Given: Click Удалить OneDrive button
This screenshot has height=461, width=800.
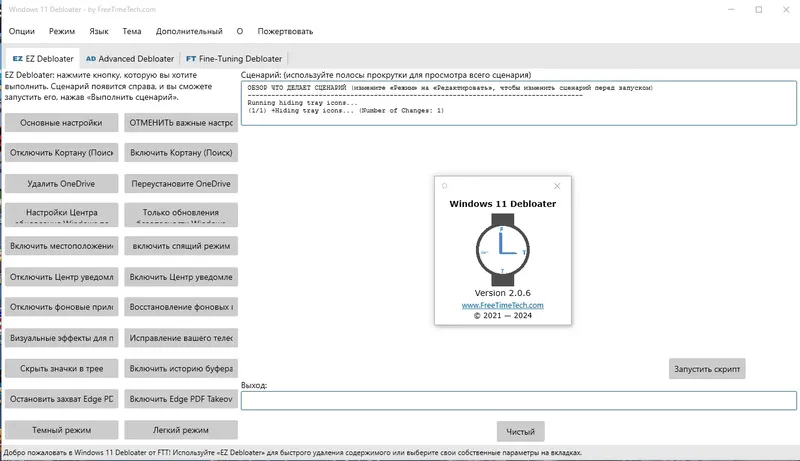Looking at the screenshot, I should click(61, 184).
